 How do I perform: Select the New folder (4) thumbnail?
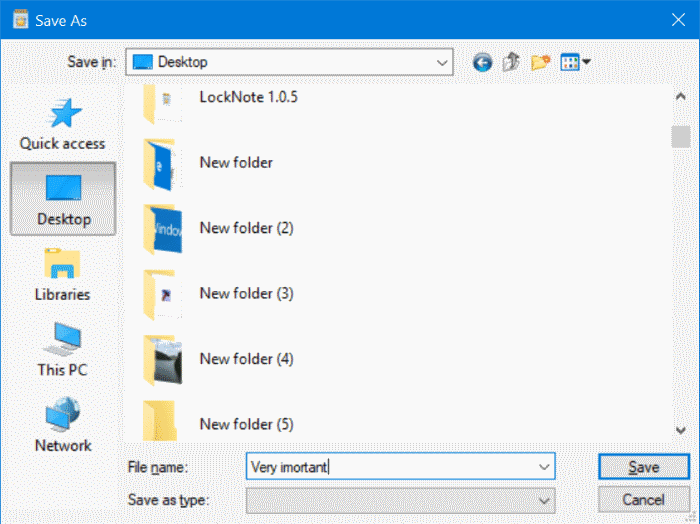pos(162,360)
